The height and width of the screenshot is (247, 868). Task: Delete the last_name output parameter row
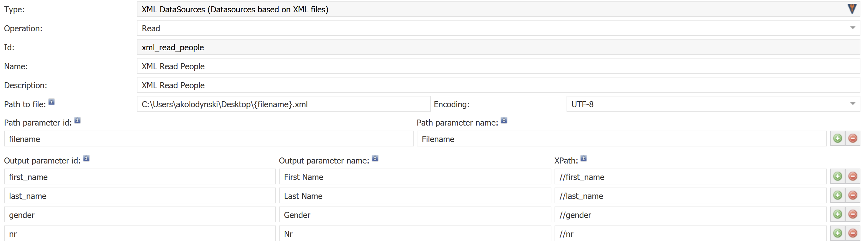853,195
